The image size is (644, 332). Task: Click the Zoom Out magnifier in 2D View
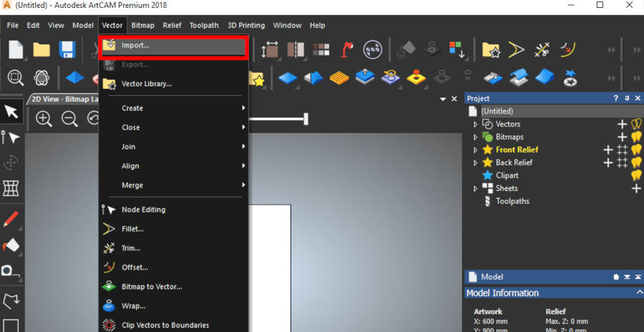[69, 119]
